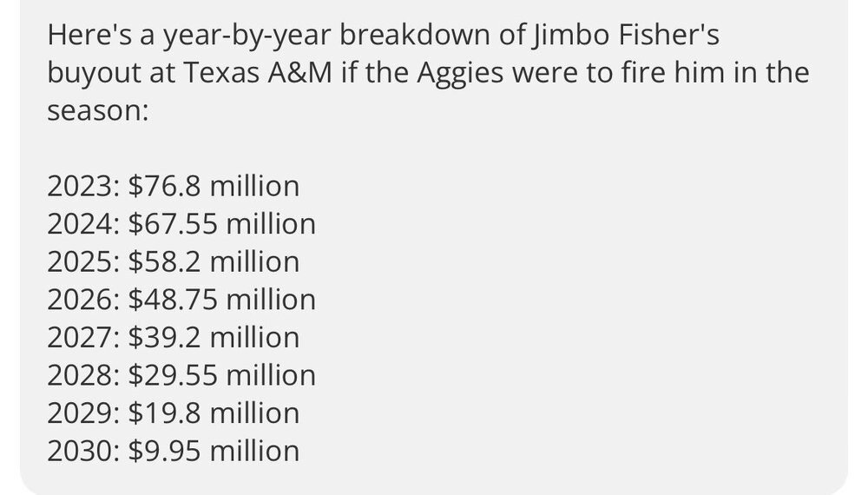The image size is (868, 495).
Task: Select the $67.55 million amount
Action: [x=221, y=224]
